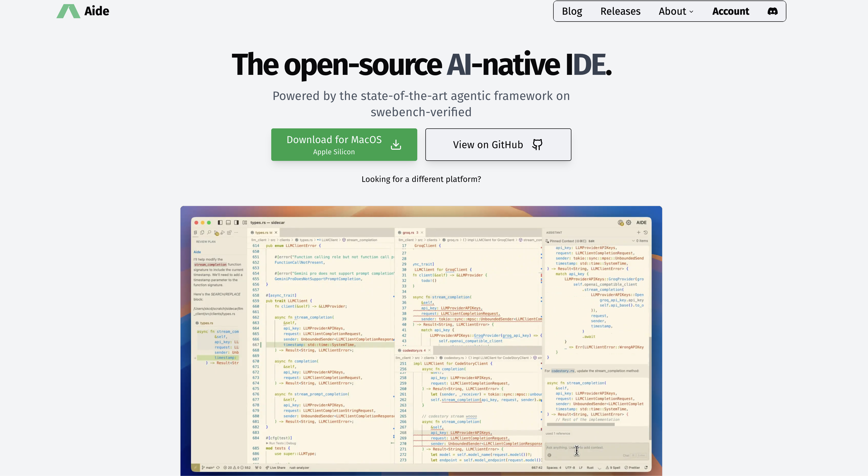
Task: Click the assistant panel vertical scrollbar
Action: point(650,388)
